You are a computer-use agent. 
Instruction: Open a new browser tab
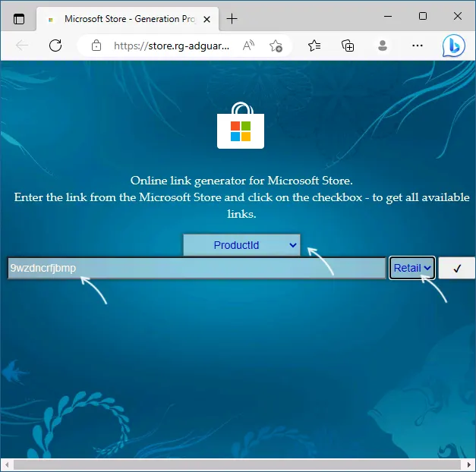pos(232,19)
